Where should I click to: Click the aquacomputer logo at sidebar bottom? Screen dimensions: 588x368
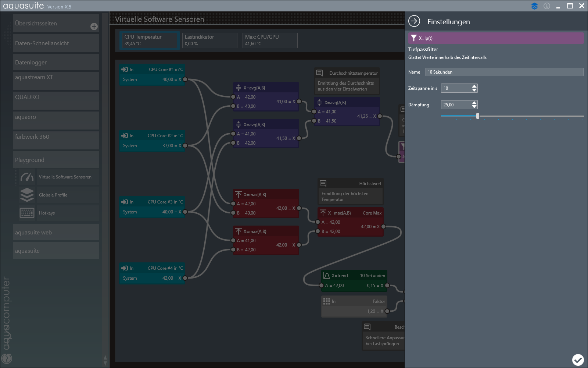(7, 358)
